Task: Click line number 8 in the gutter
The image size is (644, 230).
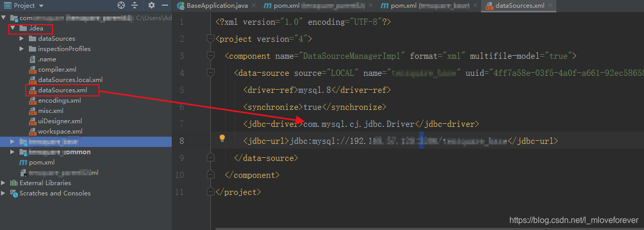Action: pos(181,141)
